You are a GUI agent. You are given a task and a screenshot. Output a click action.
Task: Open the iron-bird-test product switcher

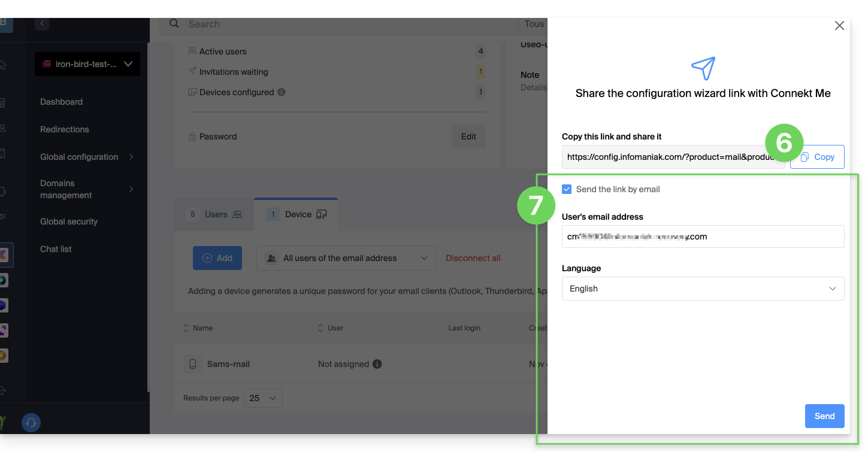click(87, 64)
